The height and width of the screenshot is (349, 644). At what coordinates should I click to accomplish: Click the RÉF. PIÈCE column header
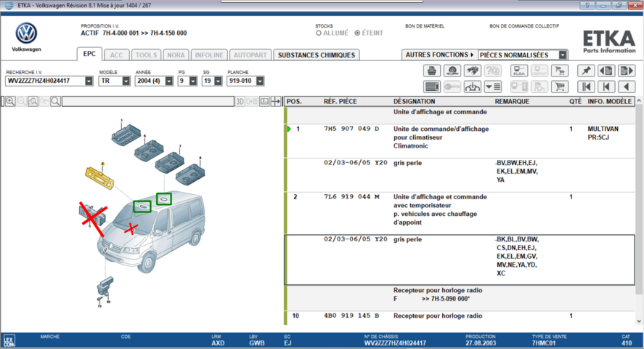pos(340,102)
